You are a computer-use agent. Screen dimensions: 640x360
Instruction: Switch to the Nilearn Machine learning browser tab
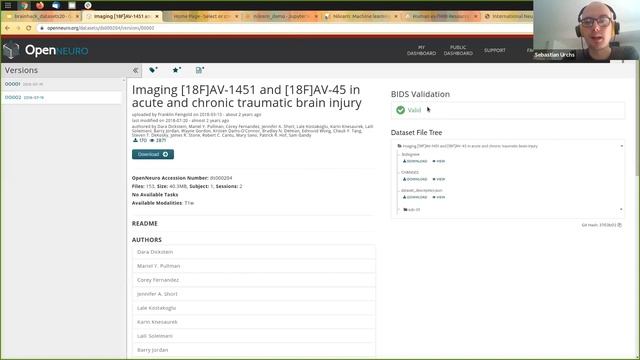point(361,16)
